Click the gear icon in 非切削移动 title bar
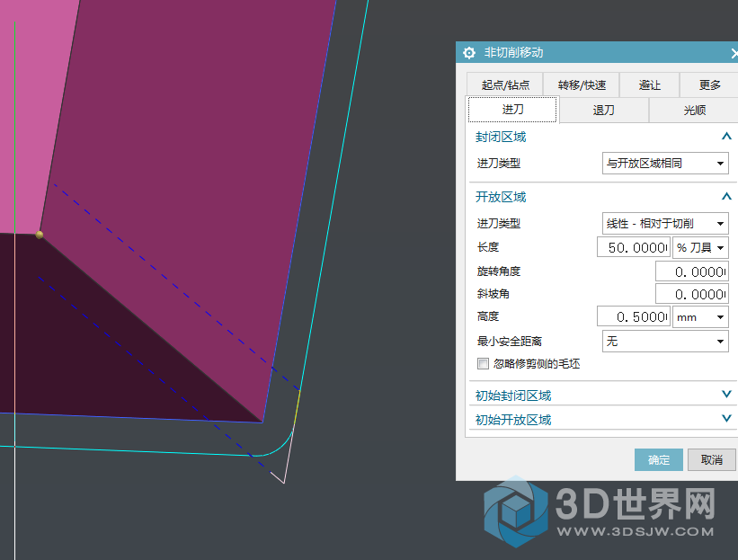Viewport: 738px width, 560px height. (x=469, y=53)
